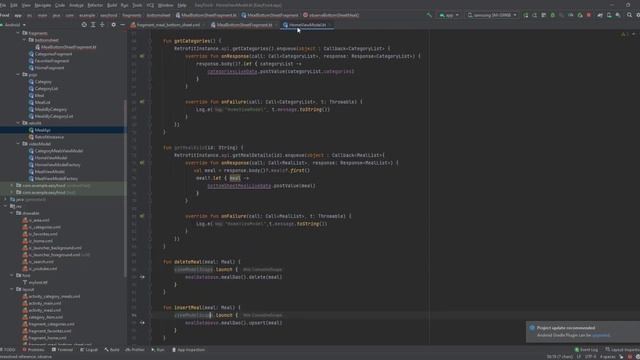Collapse the res folder

click(x=5, y=206)
